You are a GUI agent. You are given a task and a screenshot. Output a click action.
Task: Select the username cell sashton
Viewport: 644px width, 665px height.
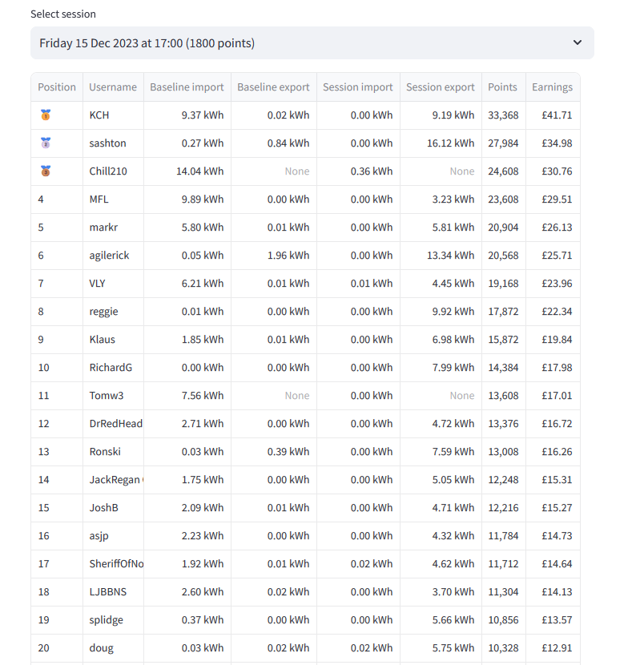tap(113, 143)
